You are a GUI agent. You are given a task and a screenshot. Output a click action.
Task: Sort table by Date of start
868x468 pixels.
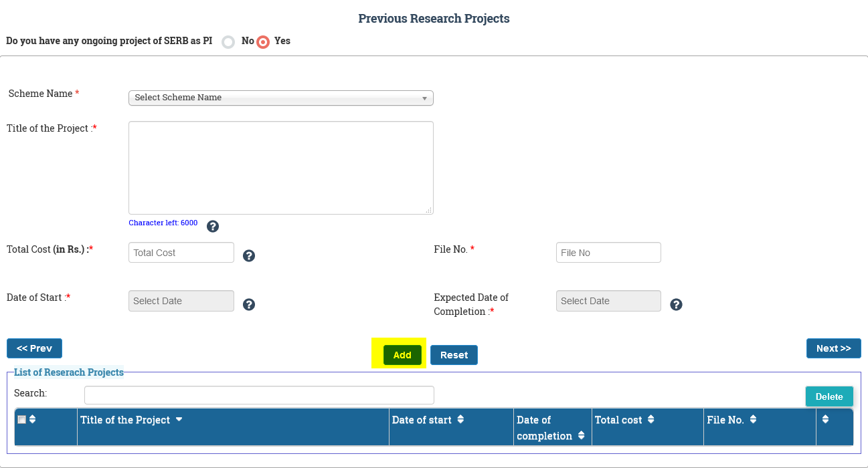click(x=428, y=420)
